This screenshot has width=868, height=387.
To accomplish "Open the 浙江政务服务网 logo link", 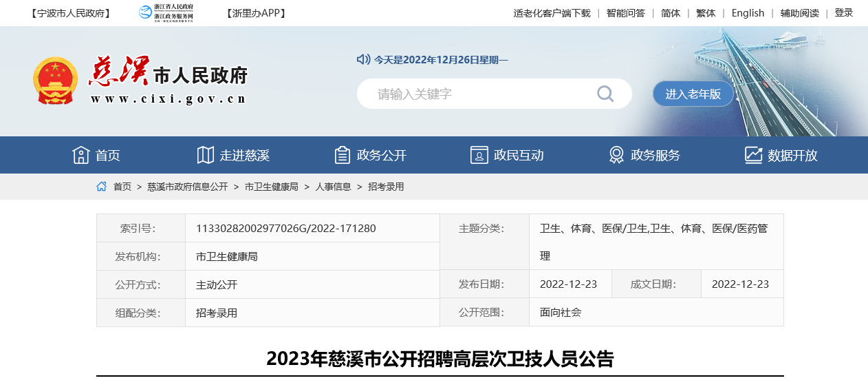I will (x=166, y=13).
